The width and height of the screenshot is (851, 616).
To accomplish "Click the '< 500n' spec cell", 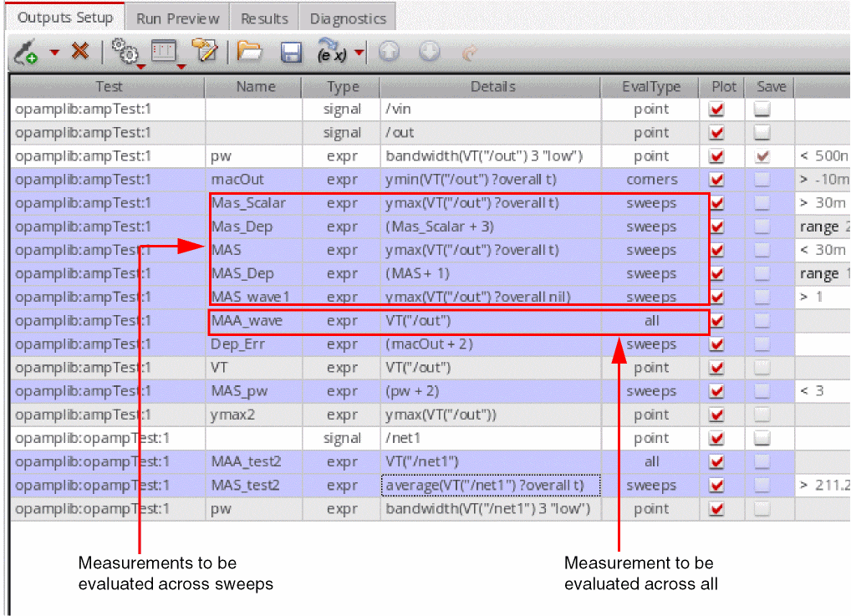I will tap(823, 156).
